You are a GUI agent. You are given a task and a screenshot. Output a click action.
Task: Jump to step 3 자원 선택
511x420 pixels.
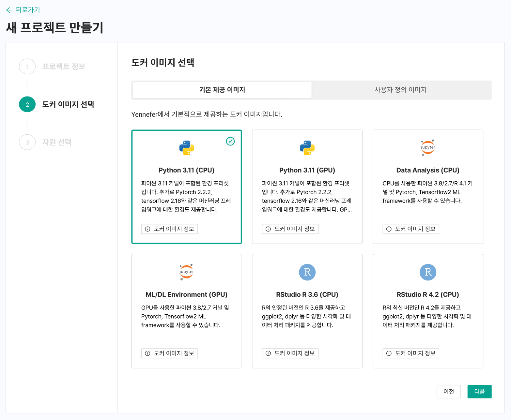(x=56, y=142)
